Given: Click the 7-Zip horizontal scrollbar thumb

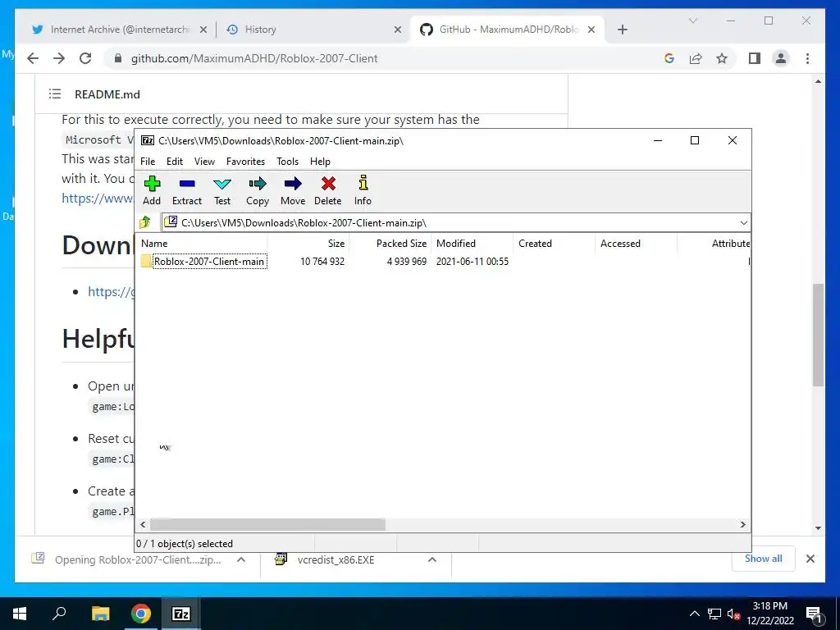Looking at the screenshot, I should click(267, 524).
